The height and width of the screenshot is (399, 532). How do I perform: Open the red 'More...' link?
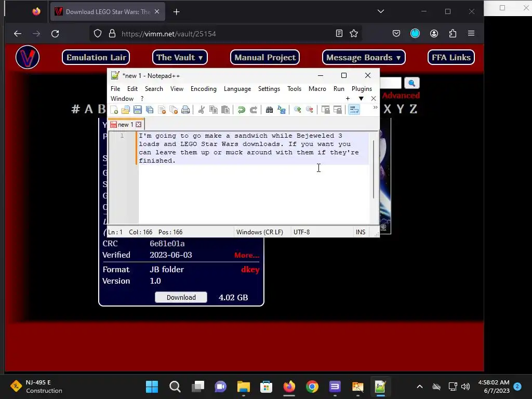click(x=247, y=256)
